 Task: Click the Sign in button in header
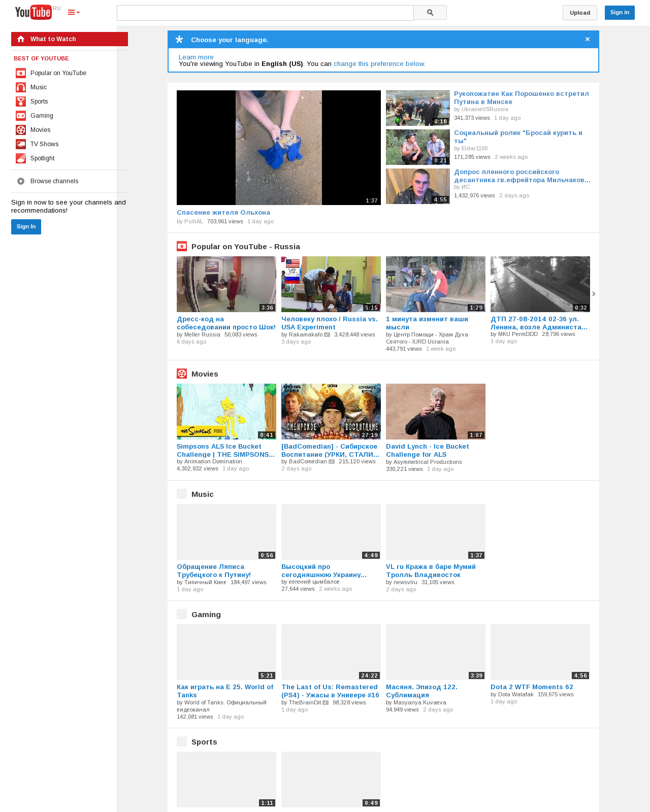coord(620,12)
